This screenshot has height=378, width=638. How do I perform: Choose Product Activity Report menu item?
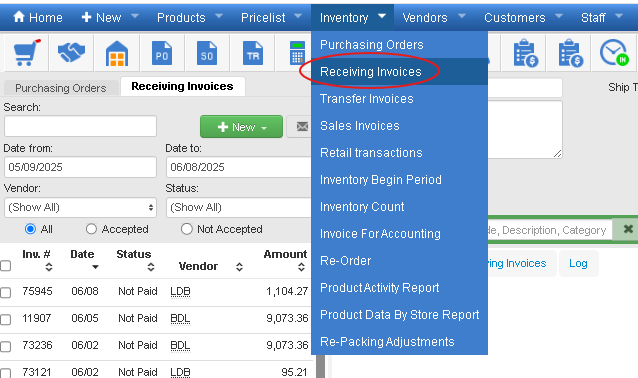[400, 287]
